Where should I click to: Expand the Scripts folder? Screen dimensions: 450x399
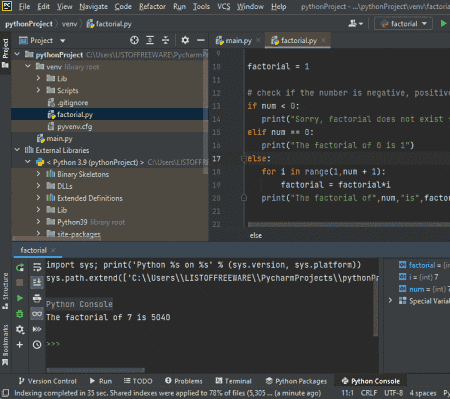click(39, 90)
